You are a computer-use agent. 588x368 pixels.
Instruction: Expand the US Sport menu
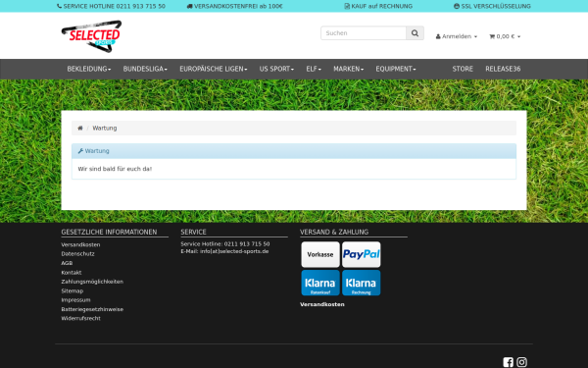(x=276, y=69)
